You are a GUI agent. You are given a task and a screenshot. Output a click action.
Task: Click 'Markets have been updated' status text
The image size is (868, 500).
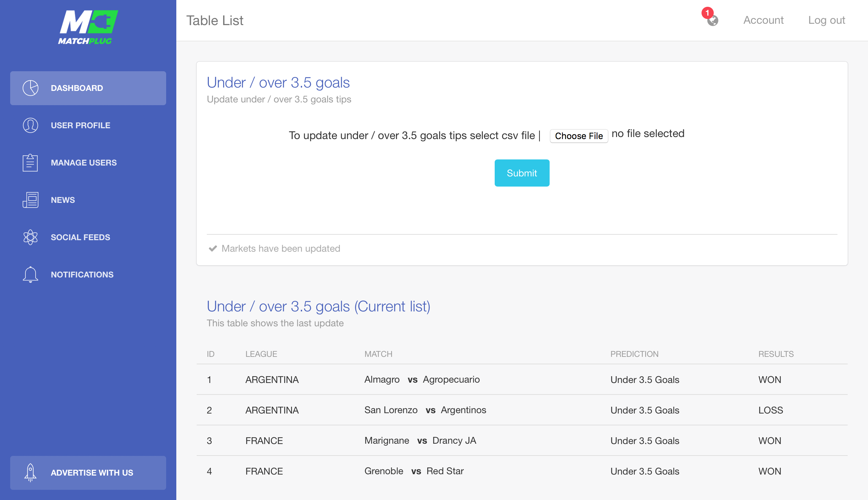281,249
